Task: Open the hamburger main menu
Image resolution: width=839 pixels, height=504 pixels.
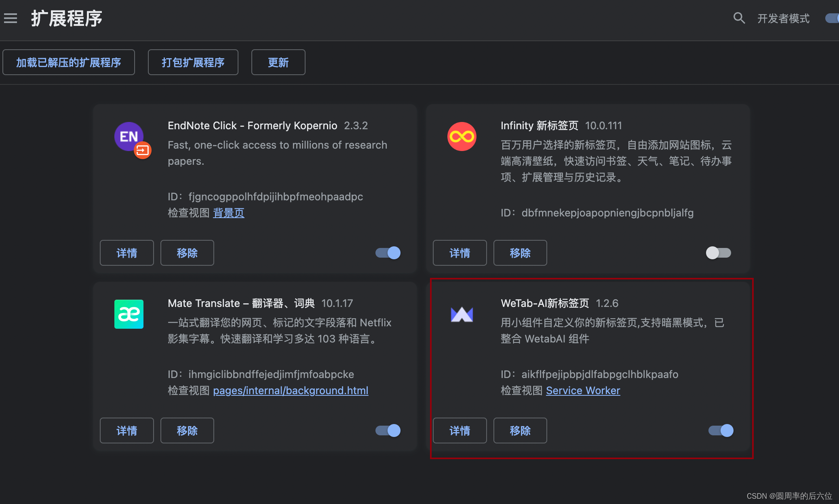Action: [x=11, y=18]
